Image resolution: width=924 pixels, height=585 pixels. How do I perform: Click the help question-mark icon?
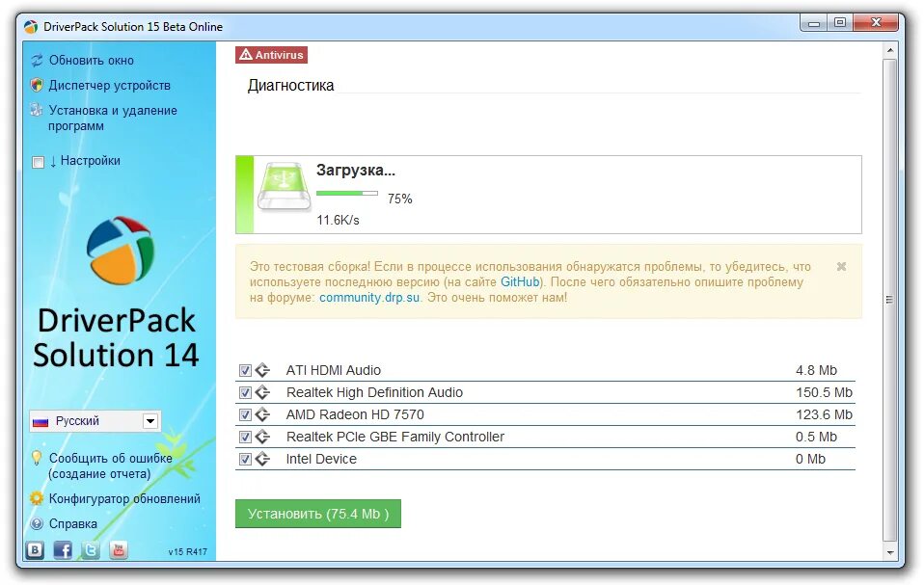(x=37, y=523)
